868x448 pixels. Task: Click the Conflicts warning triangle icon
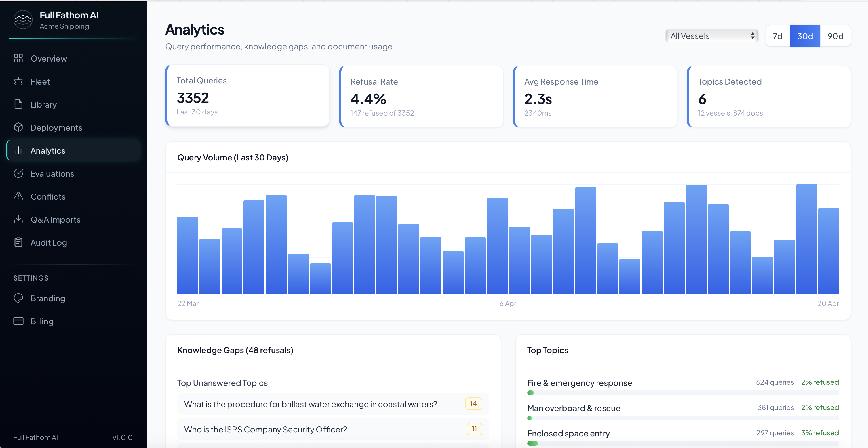tap(18, 196)
